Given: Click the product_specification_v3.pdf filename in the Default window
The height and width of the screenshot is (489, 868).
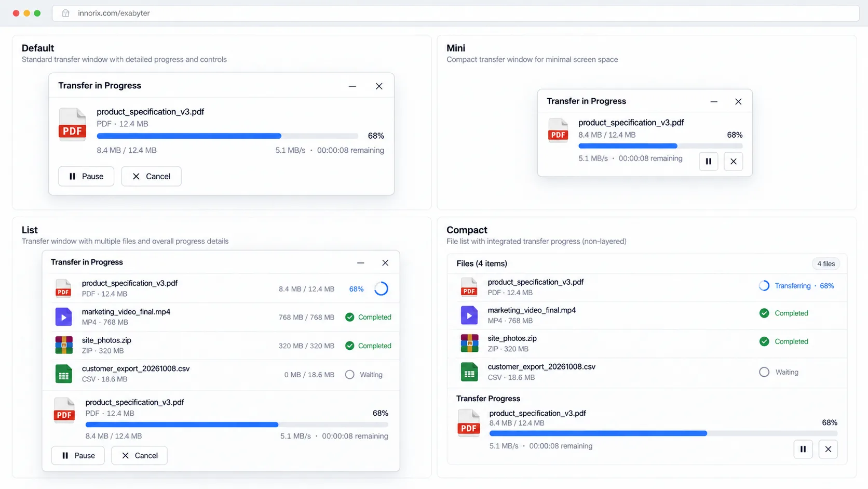Looking at the screenshot, I should tap(151, 112).
